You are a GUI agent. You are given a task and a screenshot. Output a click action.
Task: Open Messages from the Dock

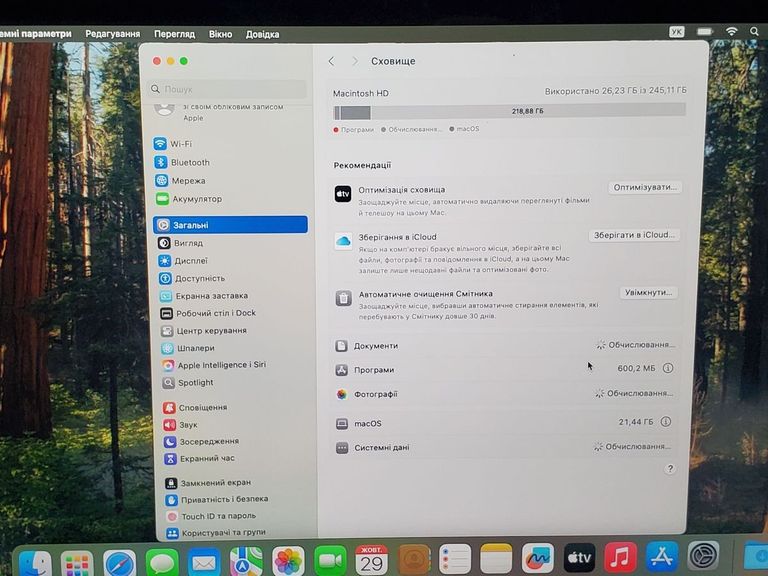pos(162,563)
